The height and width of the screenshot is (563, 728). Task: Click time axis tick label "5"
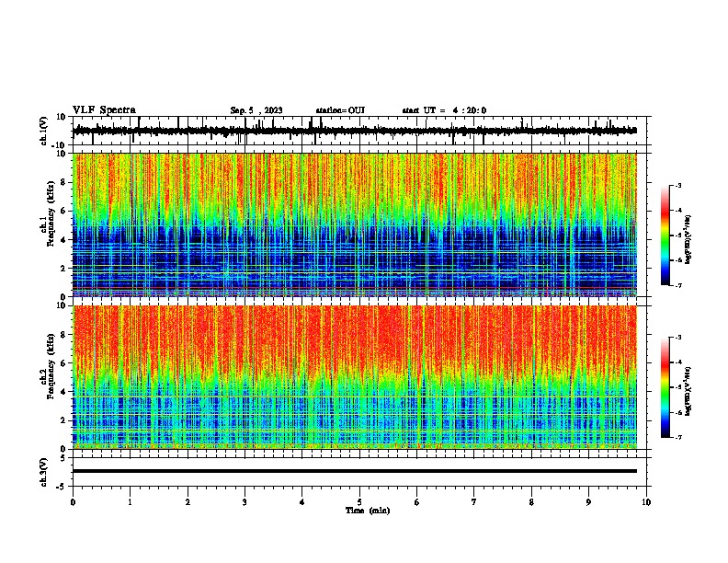click(x=359, y=502)
